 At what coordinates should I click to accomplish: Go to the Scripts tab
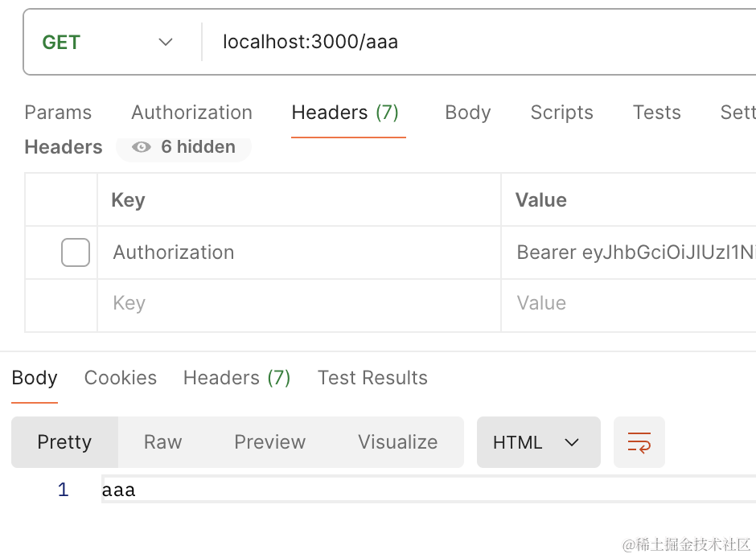pyautogui.click(x=561, y=113)
